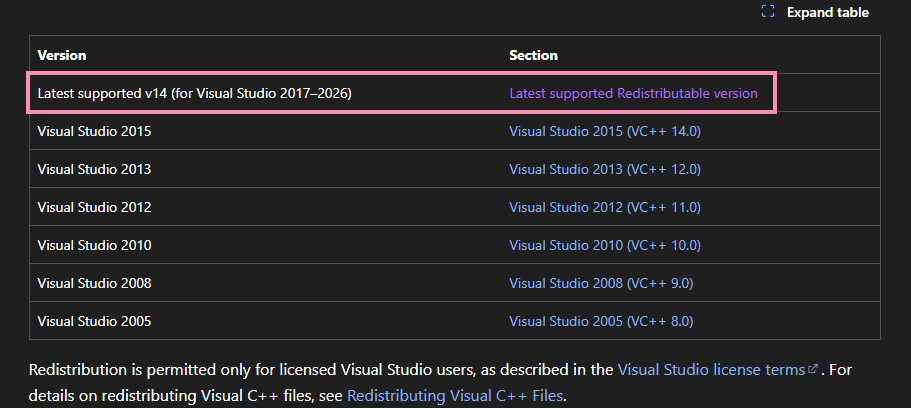
Task: Open Visual Studio 2013 (VC++ 12.0) link
Action: click(x=605, y=169)
